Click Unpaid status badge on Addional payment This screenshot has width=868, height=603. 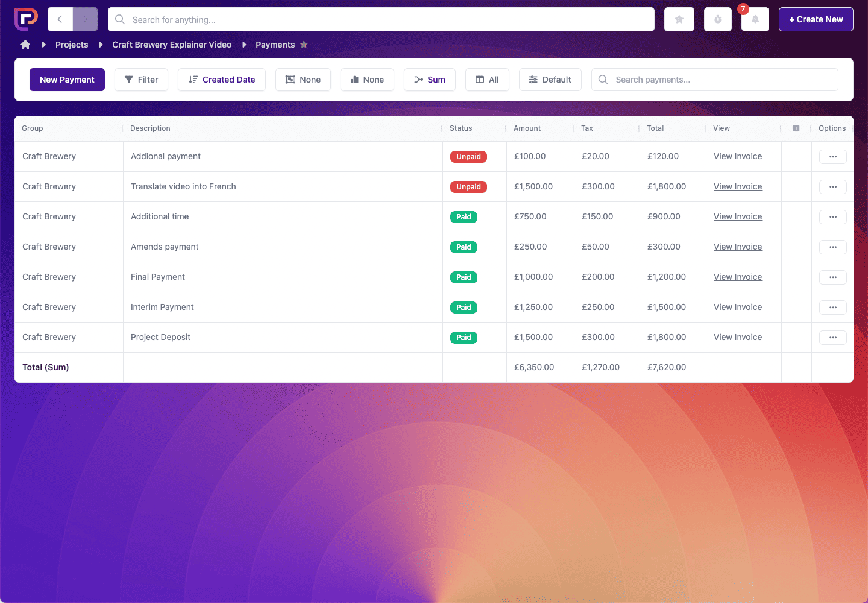468,157
